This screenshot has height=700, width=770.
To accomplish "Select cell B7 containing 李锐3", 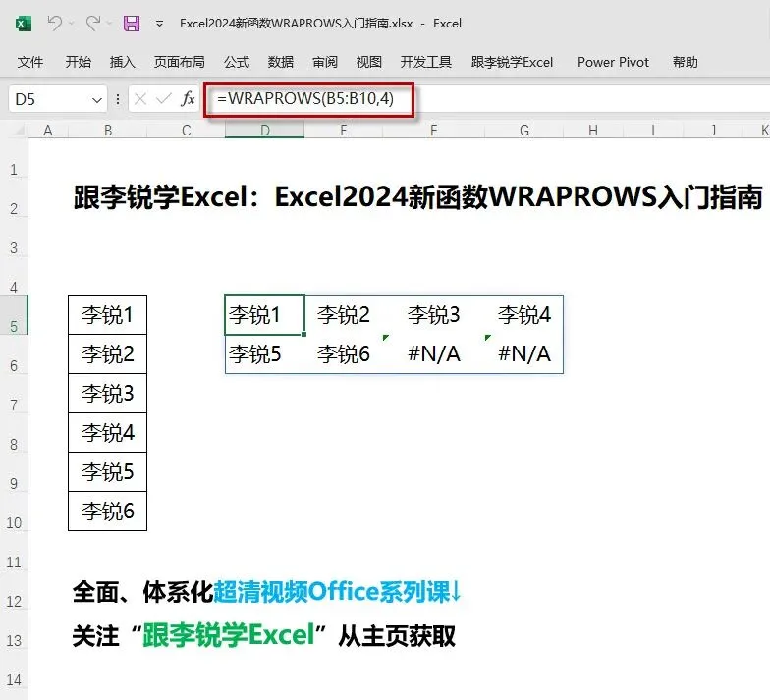I will point(108,393).
